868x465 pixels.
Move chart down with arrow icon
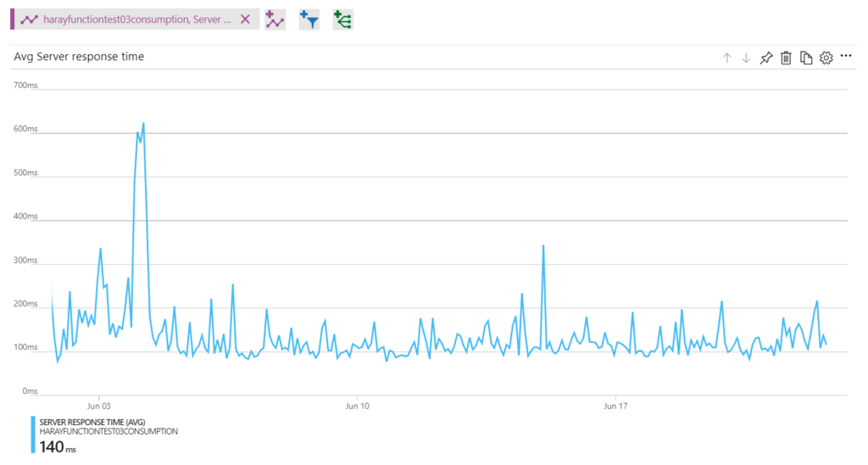click(x=746, y=58)
